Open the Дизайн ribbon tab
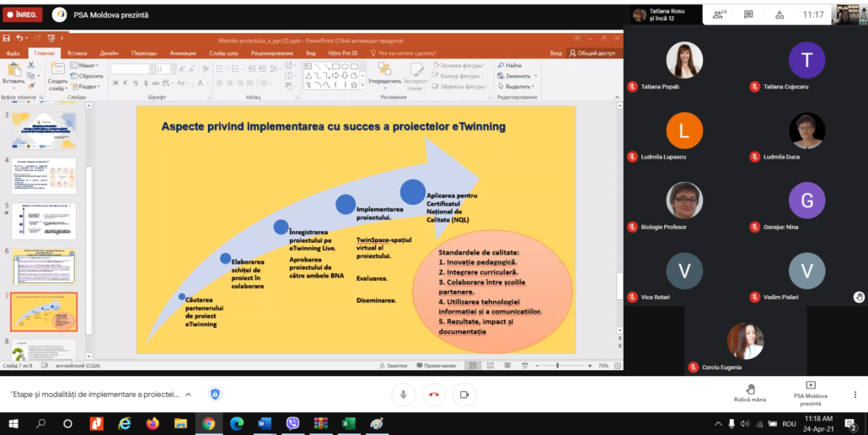This screenshot has height=435, width=868. pyautogui.click(x=109, y=53)
